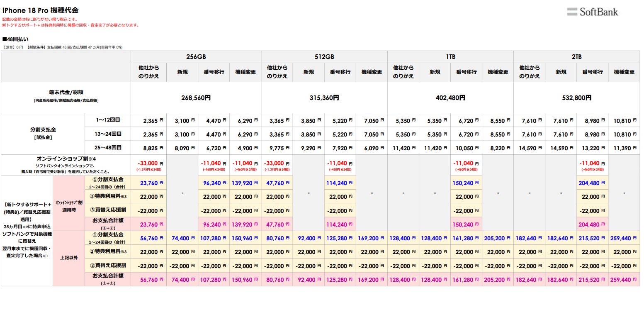Click the SoftBank logo

pyautogui.click(x=592, y=12)
